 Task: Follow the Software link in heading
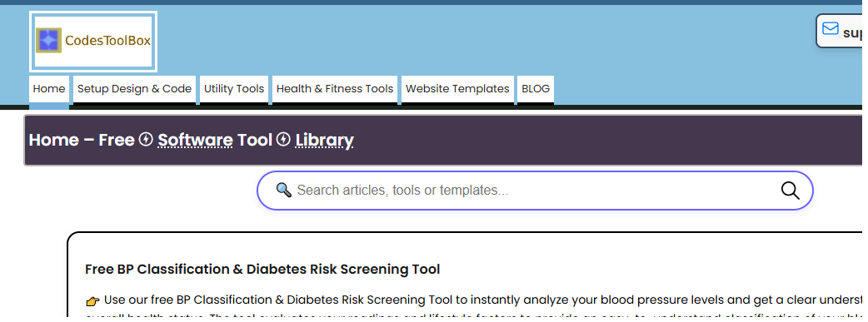(x=196, y=140)
